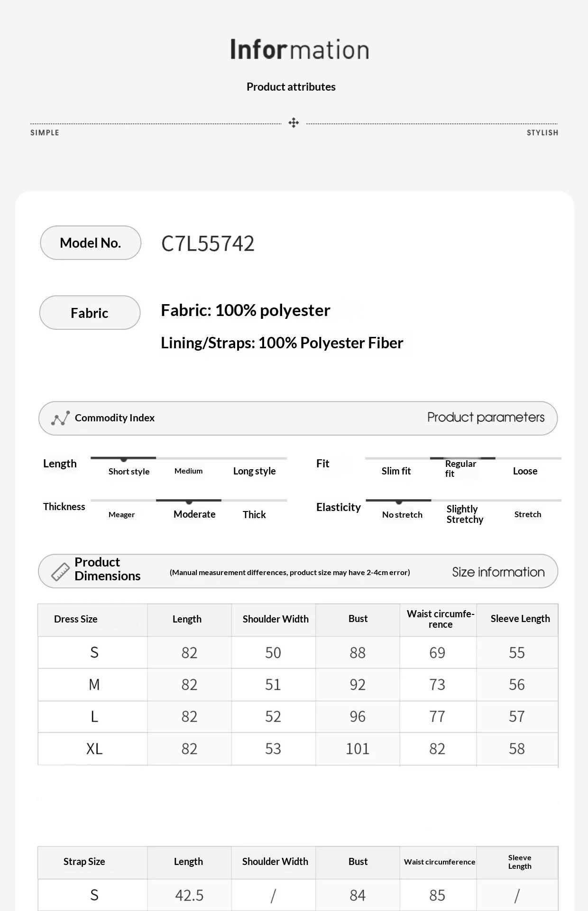Select the Sleeve Length header in dress table

point(520,619)
